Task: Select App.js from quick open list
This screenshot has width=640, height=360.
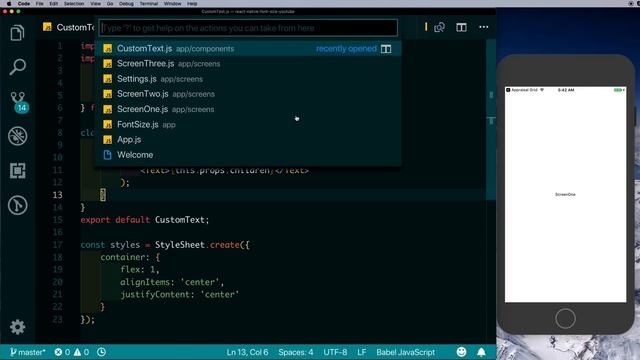Action: pyautogui.click(x=248, y=140)
